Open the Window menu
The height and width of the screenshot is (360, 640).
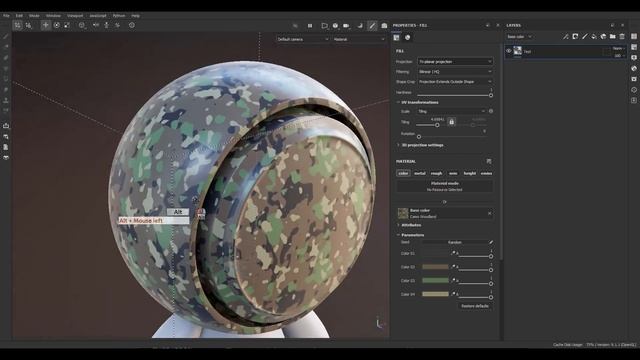point(53,16)
